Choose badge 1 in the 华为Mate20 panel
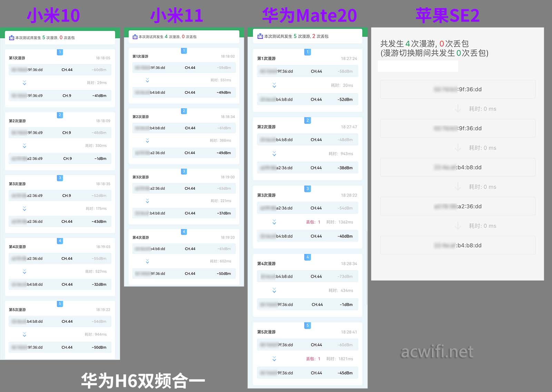The width and height of the screenshot is (552, 392). (308, 52)
